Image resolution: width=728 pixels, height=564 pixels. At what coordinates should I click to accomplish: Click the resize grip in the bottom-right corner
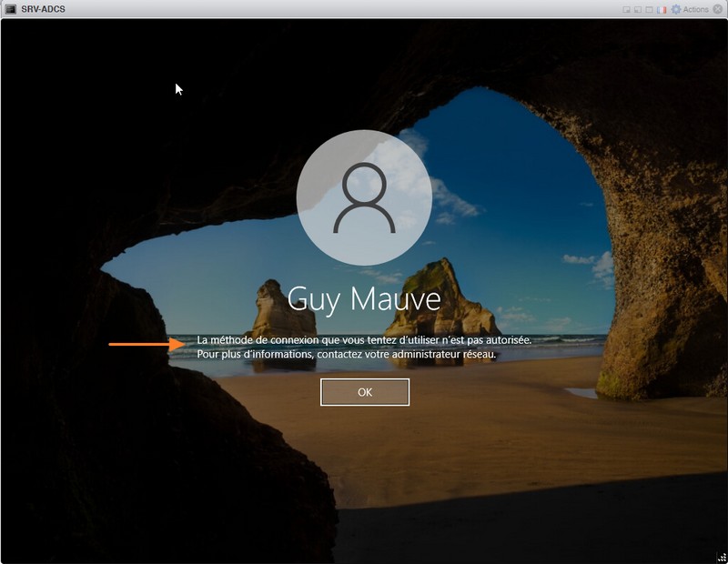tap(722, 558)
